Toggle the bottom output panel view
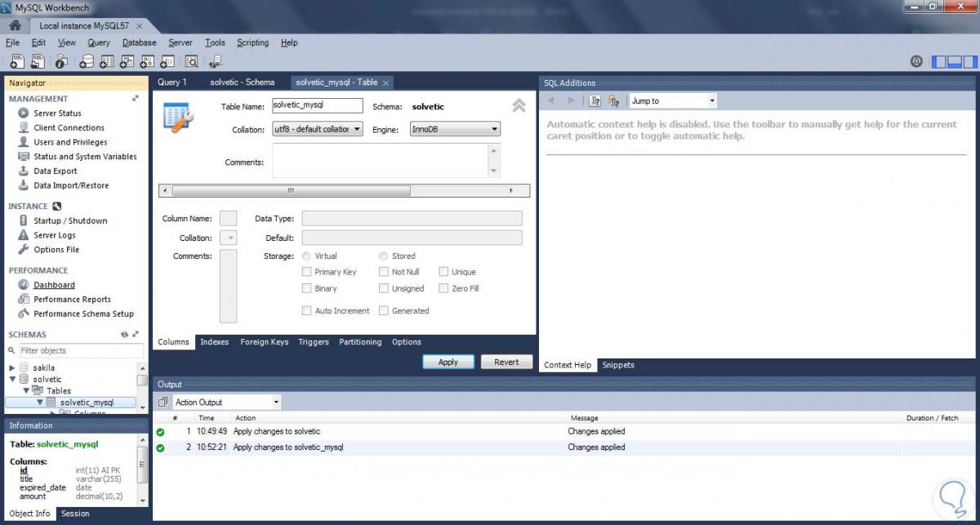Image resolution: width=980 pixels, height=525 pixels. [x=954, y=61]
